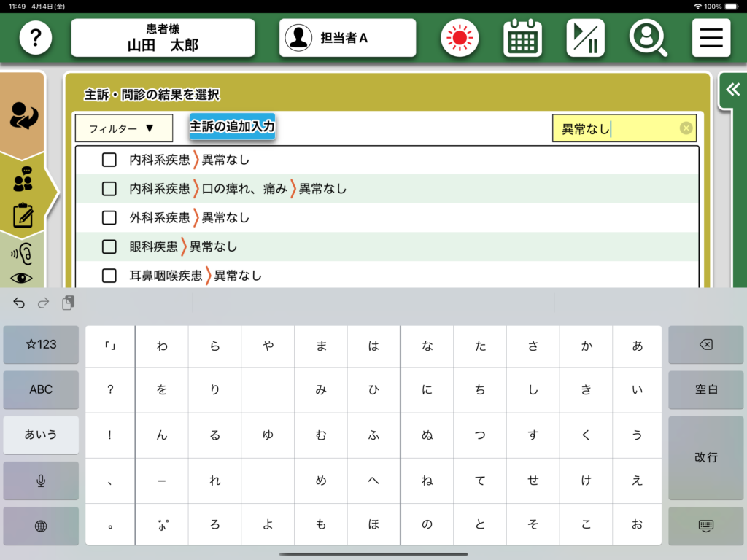
Task: Check the 眼科疾患 異常なし checkbox
Action: (x=109, y=246)
